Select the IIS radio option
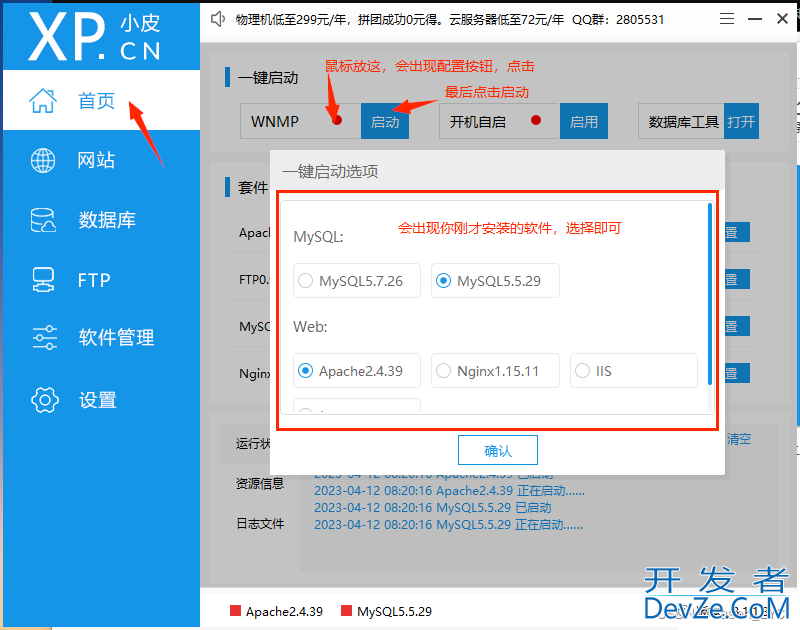Screen dimensions: 800x630 click(x=634, y=371)
